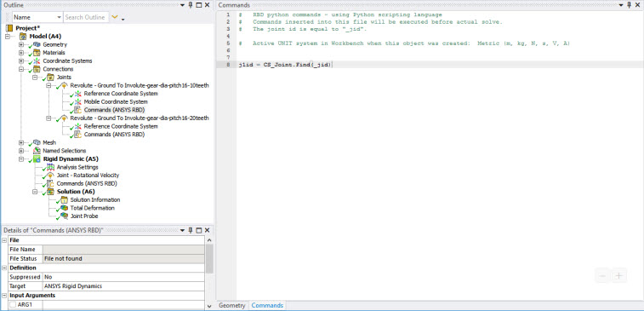Screen dimensions: 644x311
Task: Open the Name filter dropdown
Action: (37, 17)
